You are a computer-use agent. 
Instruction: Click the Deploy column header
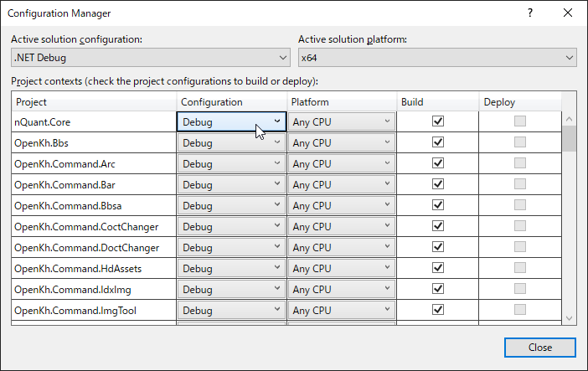(x=520, y=101)
